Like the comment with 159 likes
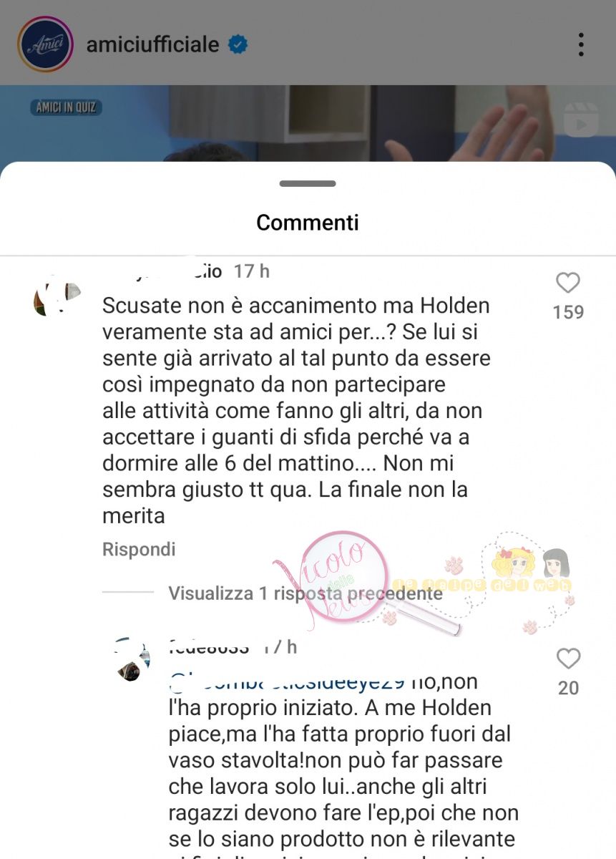The width and height of the screenshot is (616, 859). click(568, 283)
